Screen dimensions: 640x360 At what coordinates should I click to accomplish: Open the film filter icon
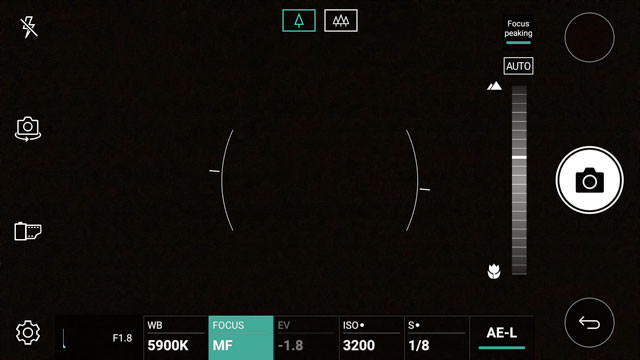coord(28,231)
